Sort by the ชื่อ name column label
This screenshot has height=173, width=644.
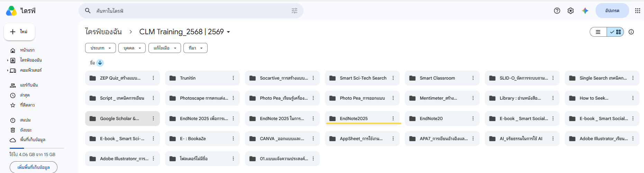(92, 63)
